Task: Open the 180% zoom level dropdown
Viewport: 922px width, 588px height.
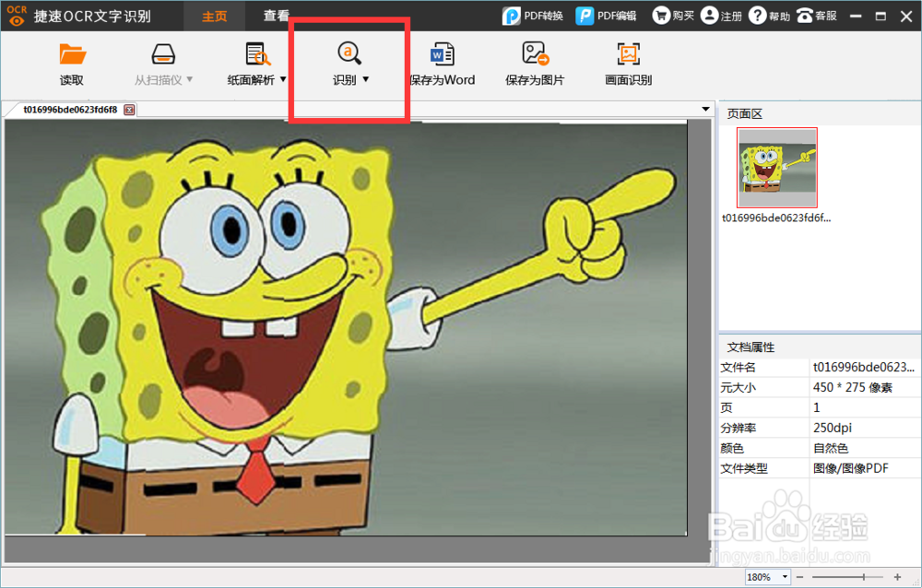Action: [x=785, y=577]
